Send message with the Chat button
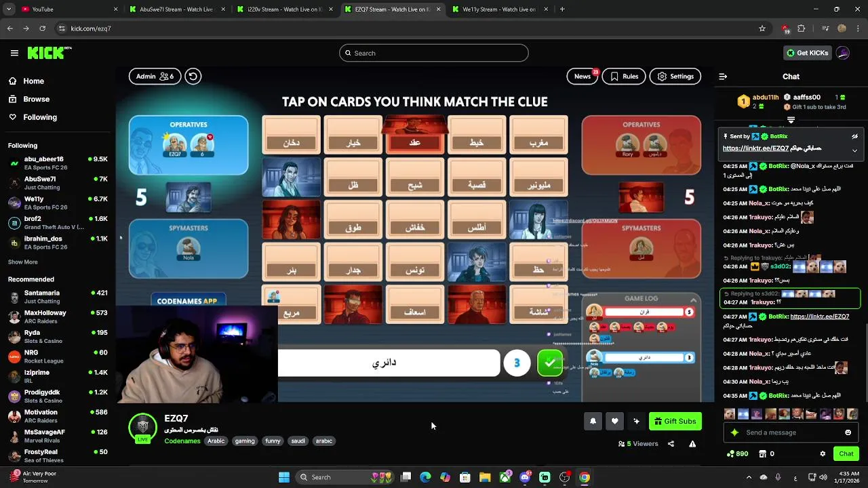868x488 pixels. coord(846,454)
